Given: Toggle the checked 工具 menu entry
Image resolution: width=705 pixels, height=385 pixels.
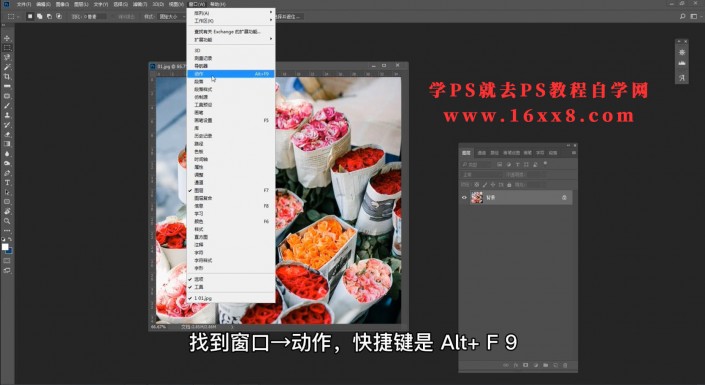Looking at the screenshot, I should point(230,287).
